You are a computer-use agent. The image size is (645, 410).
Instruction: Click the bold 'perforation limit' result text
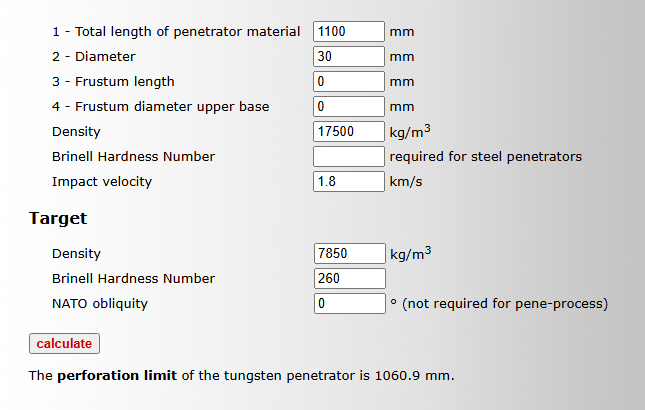click(x=118, y=377)
